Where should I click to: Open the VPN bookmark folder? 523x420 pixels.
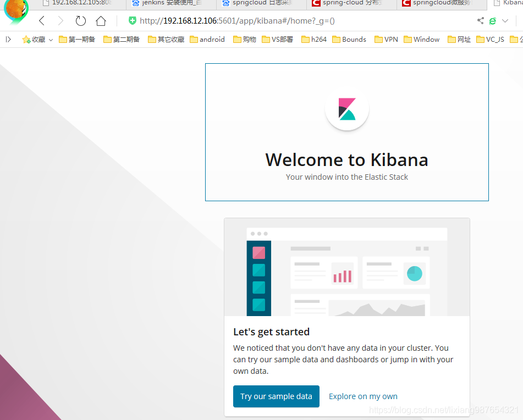386,40
